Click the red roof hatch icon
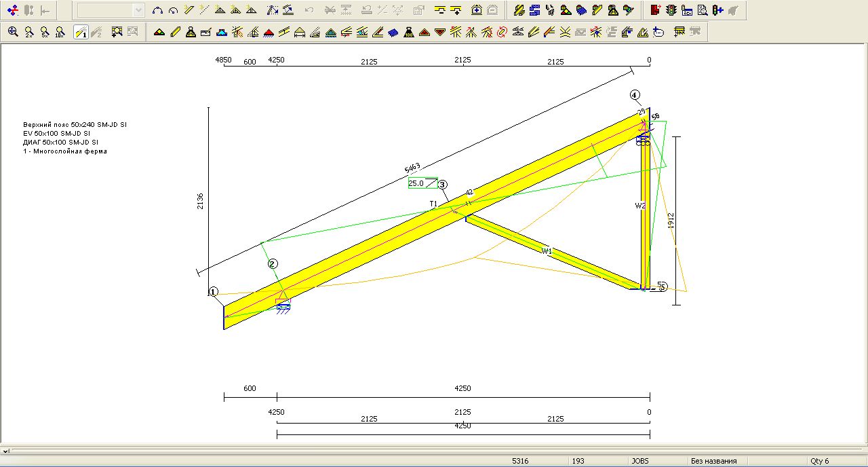Image resolution: width=868 pixels, height=467 pixels. coord(269,32)
